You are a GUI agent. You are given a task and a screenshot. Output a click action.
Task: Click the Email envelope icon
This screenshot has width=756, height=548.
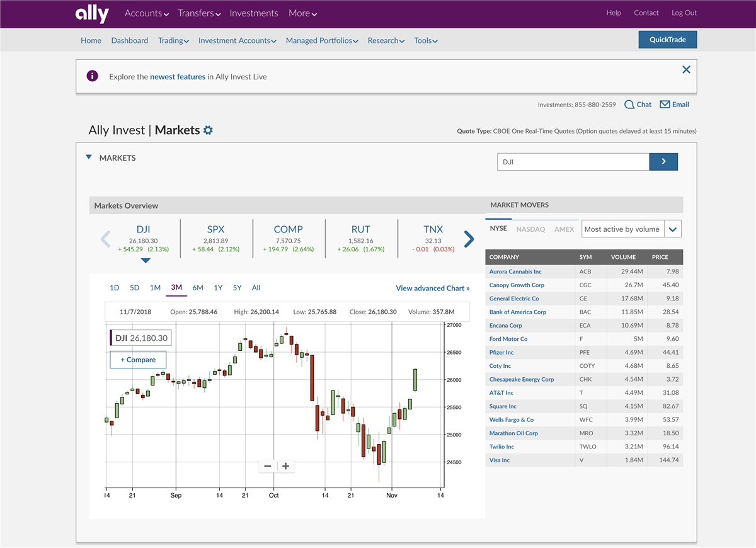665,105
